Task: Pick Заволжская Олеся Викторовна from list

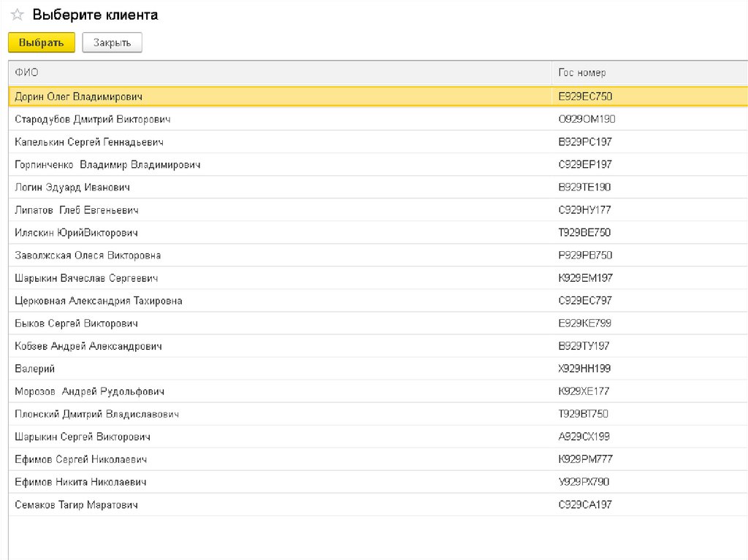Action: tap(88, 256)
